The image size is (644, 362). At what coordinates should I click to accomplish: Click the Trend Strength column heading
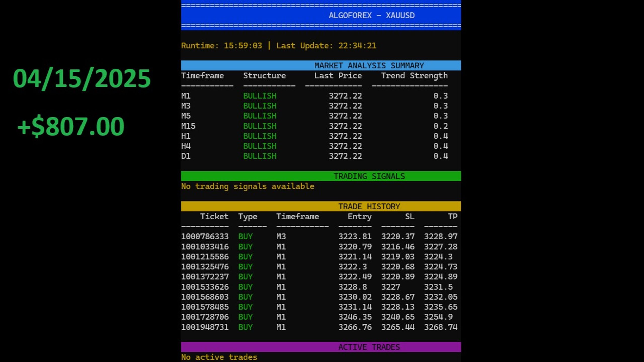tap(414, 76)
